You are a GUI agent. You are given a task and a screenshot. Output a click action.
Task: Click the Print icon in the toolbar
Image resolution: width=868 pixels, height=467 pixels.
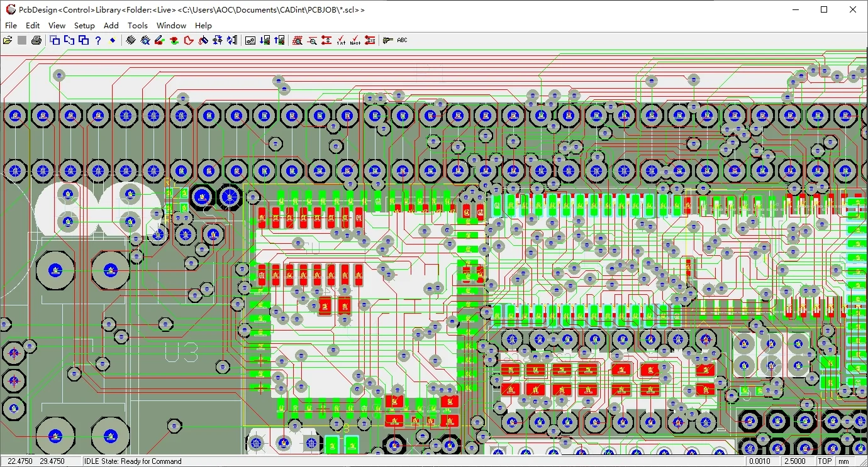(36, 40)
